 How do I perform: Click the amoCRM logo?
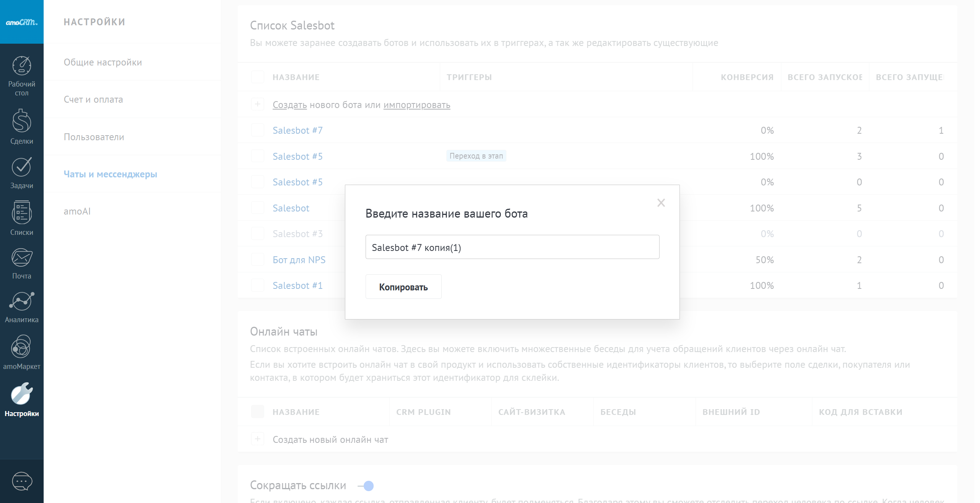click(21, 22)
